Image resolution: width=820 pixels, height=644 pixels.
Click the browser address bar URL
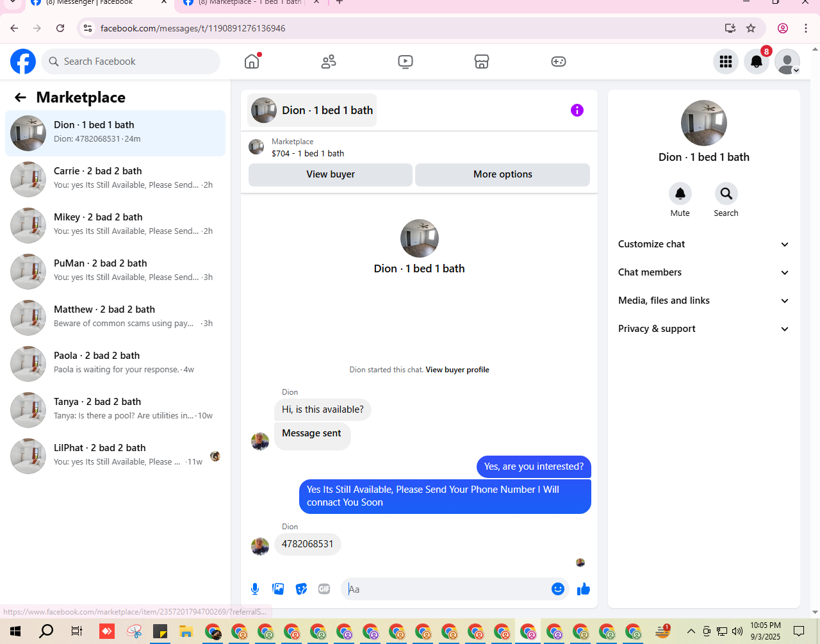pos(193,28)
